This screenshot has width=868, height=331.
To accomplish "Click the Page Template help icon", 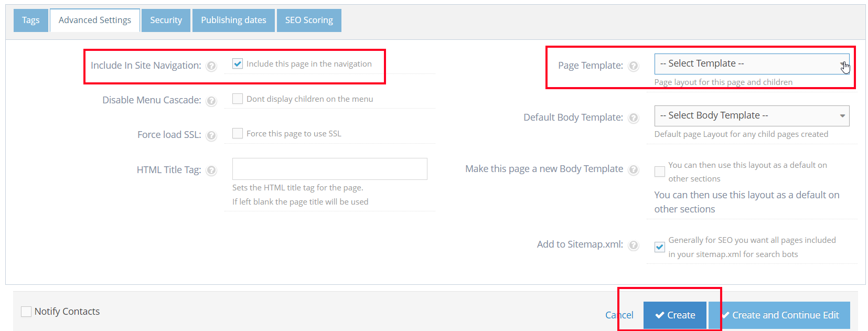I will click(634, 66).
